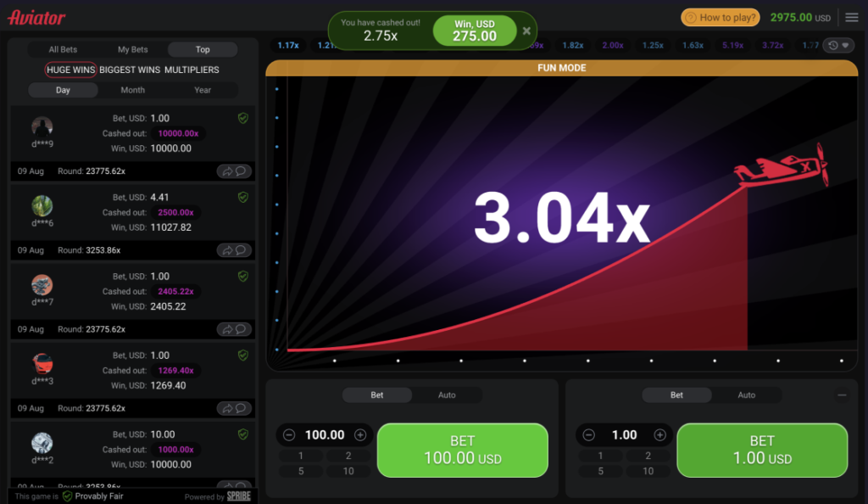Check fairness shield for 2405.22x bet
Screen dimensions: 868x504
click(x=243, y=277)
